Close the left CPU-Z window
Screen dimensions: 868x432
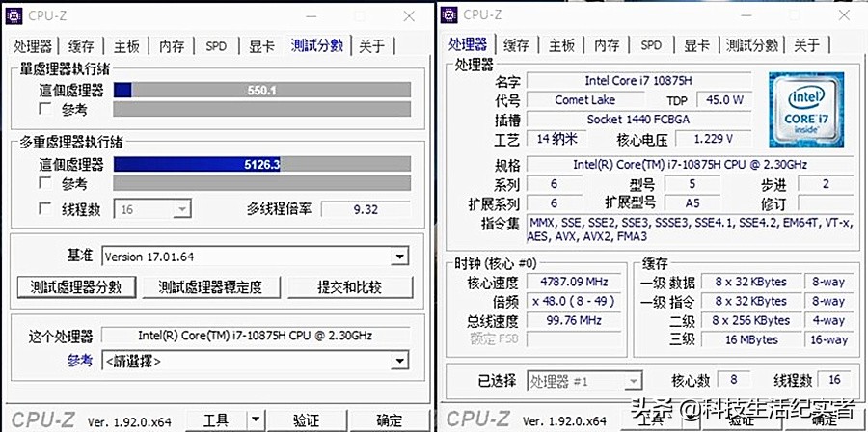point(409,16)
